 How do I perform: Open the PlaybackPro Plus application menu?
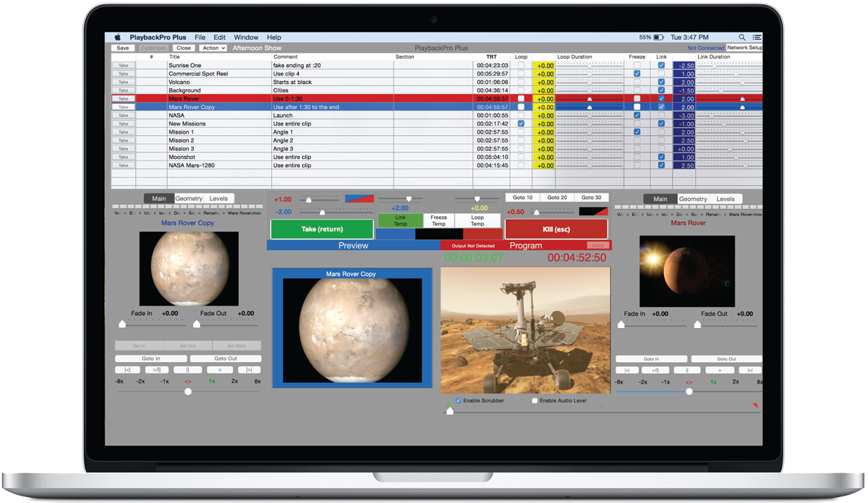pyautogui.click(x=158, y=37)
